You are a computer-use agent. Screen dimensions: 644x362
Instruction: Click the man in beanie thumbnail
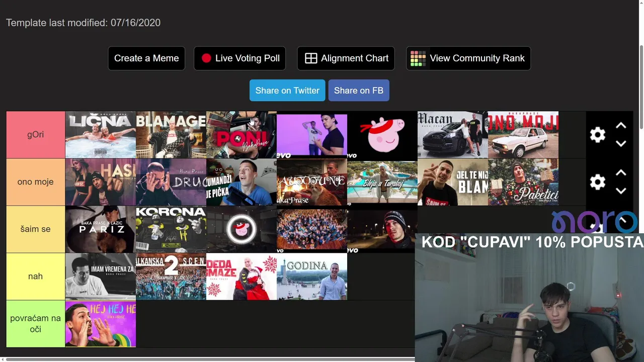pos(381,229)
